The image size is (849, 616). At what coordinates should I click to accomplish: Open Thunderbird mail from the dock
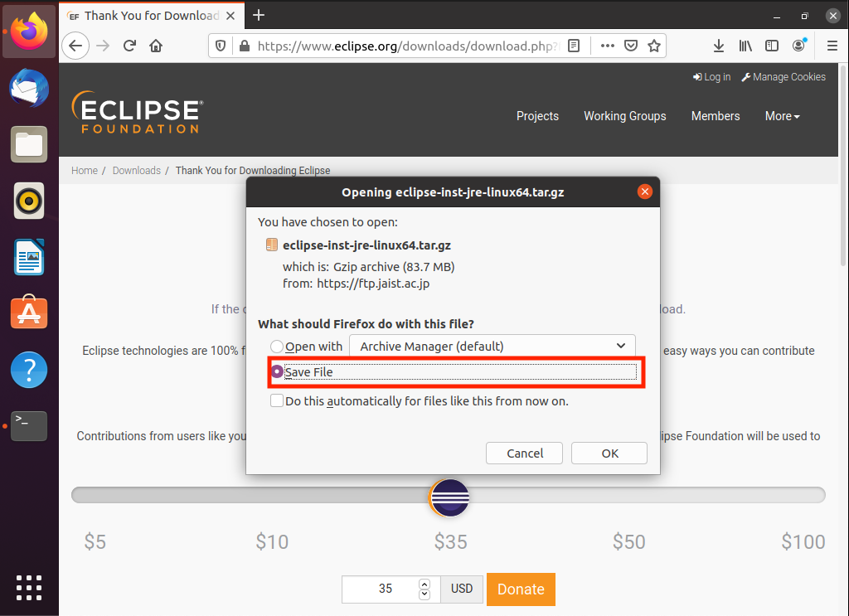(x=29, y=88)
